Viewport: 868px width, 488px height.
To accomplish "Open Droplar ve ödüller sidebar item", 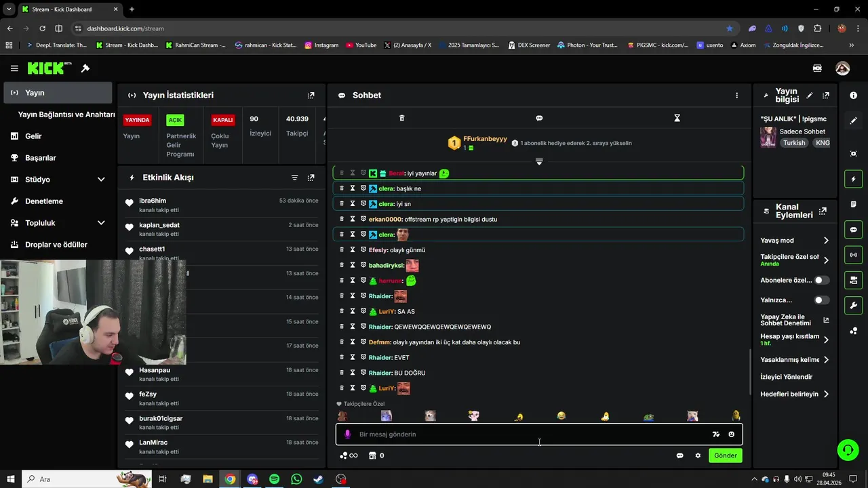I will coord(58,245).
